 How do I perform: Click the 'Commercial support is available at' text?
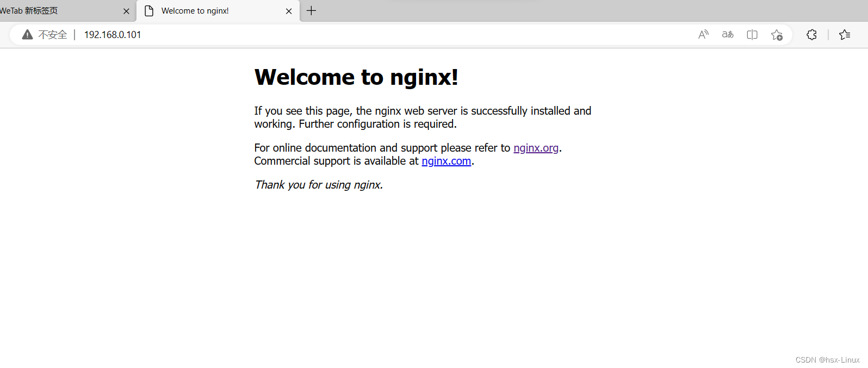[336, 161]
